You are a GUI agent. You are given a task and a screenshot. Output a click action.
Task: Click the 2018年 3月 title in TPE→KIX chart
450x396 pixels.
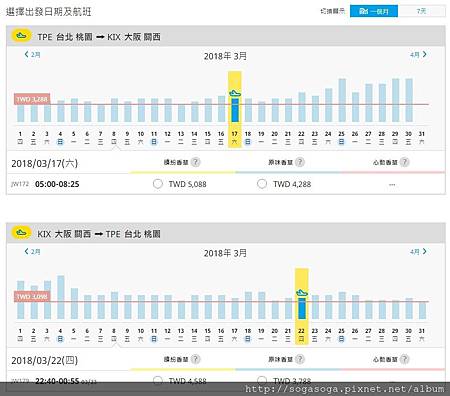[x=225, y=56]
